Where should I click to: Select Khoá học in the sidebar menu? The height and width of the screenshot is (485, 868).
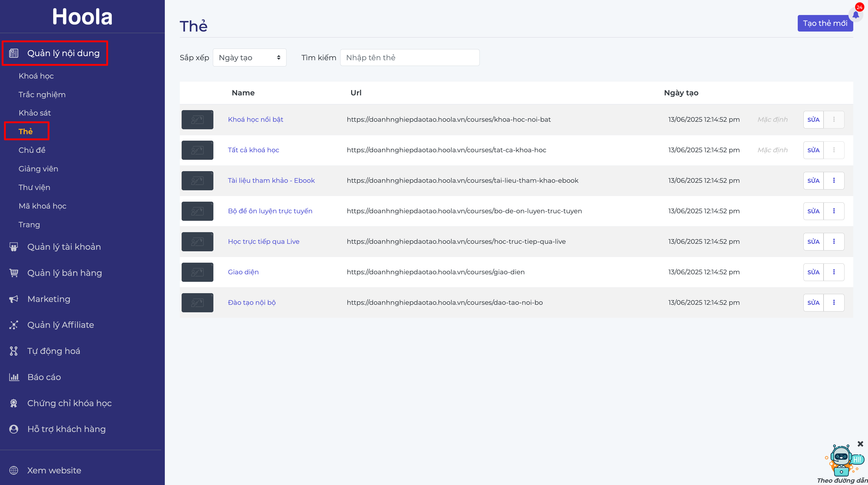click(36, 76)
